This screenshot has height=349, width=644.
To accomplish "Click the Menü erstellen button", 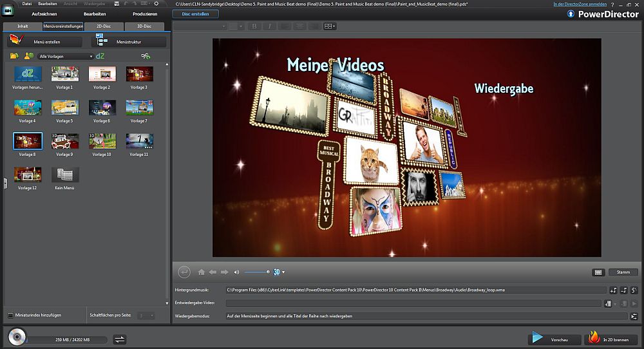I will tap(44, 42).
